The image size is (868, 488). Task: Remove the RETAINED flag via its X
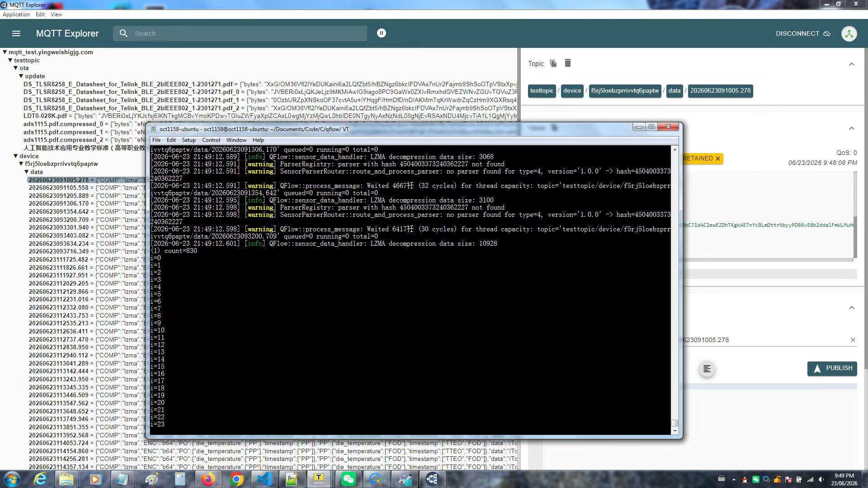(x=717, y=159)
